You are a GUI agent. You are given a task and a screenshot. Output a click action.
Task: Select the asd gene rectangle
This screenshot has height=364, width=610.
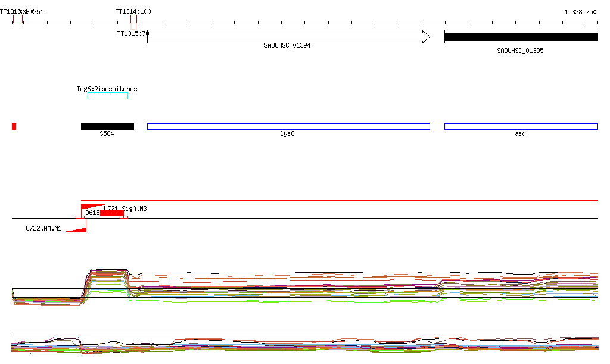521,126
